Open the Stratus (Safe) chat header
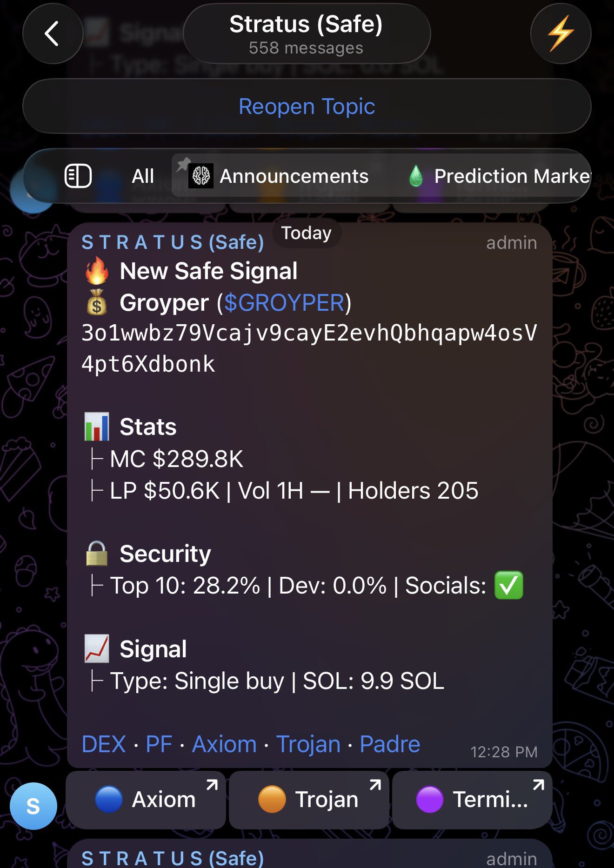 click(x=307, y=34)
